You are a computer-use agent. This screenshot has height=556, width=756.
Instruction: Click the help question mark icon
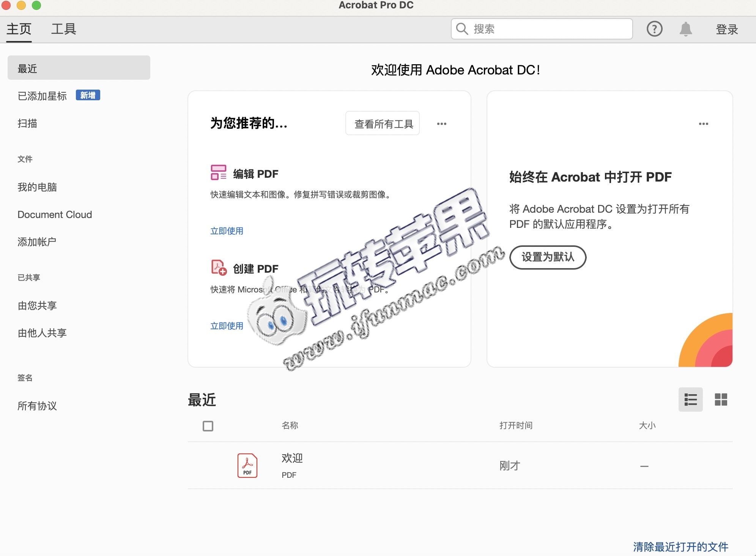pyautogui.click(x=654, y=29)
